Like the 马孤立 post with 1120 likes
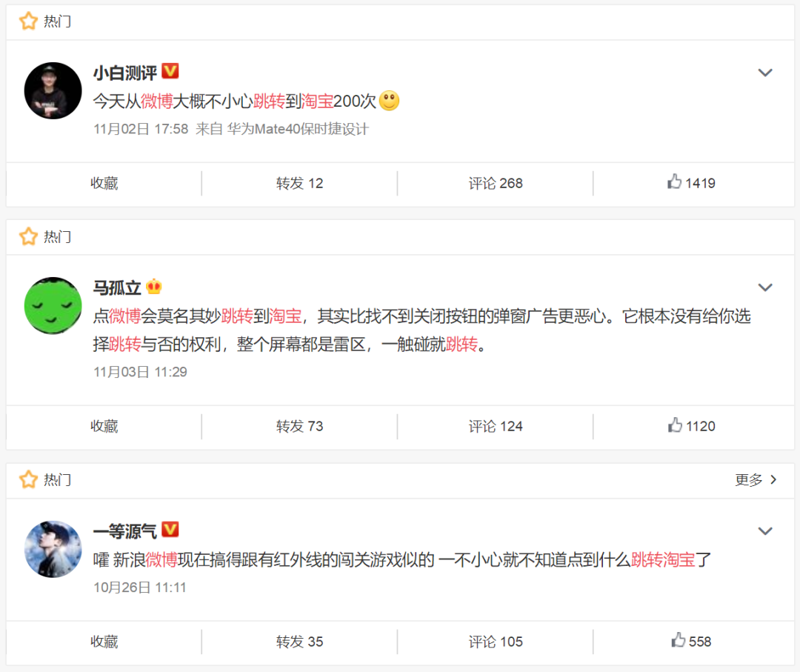Image resolution: width=800 pixels, height=672 pixels. pos(691,425)
